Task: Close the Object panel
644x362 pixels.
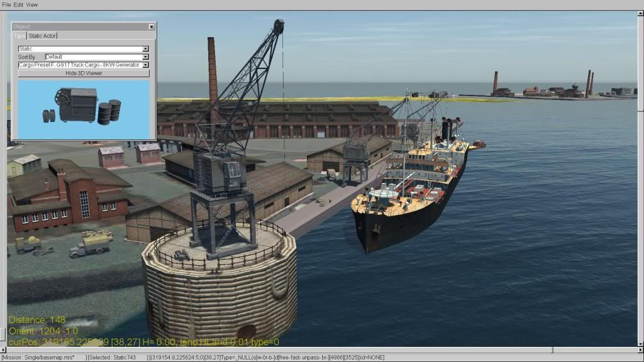Action: [x=152, y=26]
